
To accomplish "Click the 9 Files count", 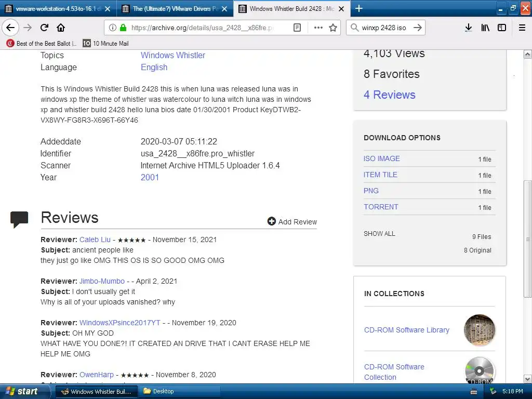I will 482,236.
